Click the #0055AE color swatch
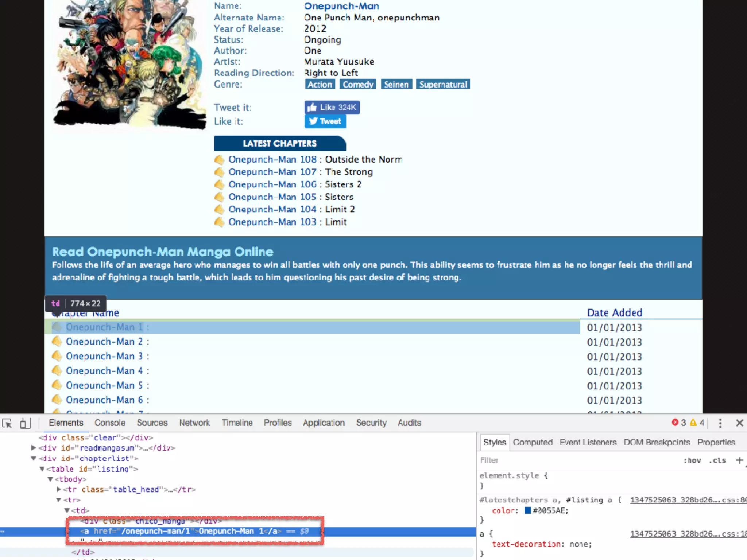Viewport: 747px width, 560px height. pyautogui.click(x=527, y=510)
